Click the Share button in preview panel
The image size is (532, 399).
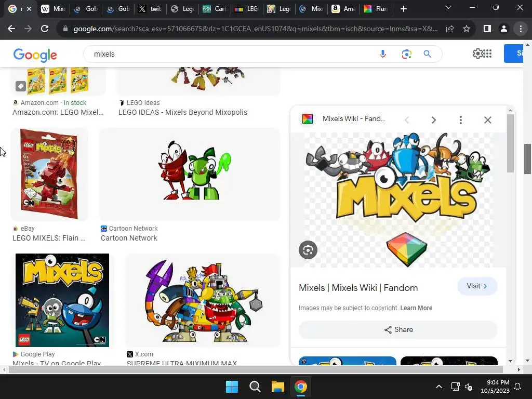[398, 329]
